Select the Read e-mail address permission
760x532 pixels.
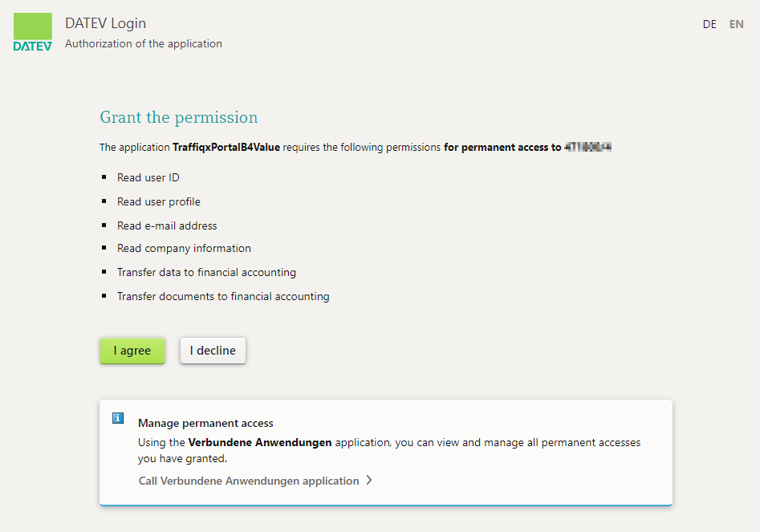click(x=167, y=225)
